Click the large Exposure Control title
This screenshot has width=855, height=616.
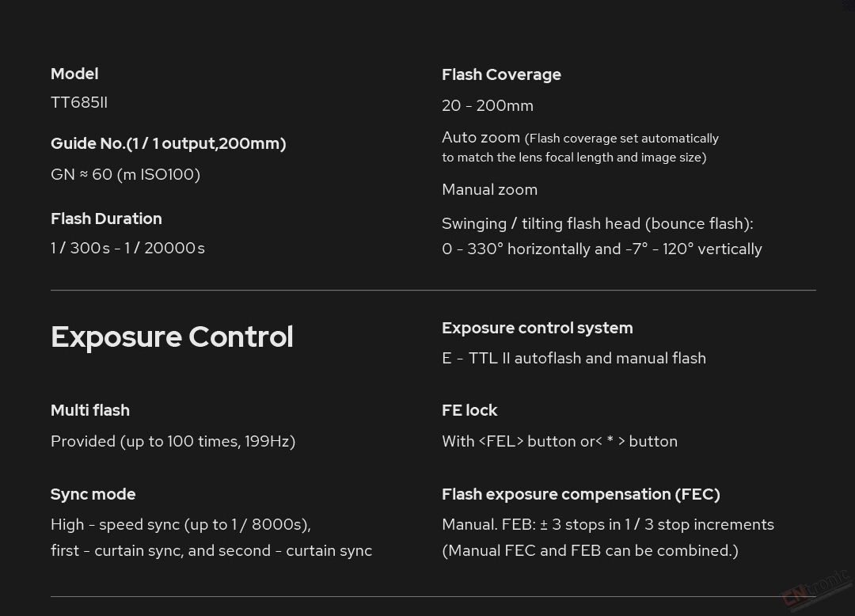tap(172, 337)
